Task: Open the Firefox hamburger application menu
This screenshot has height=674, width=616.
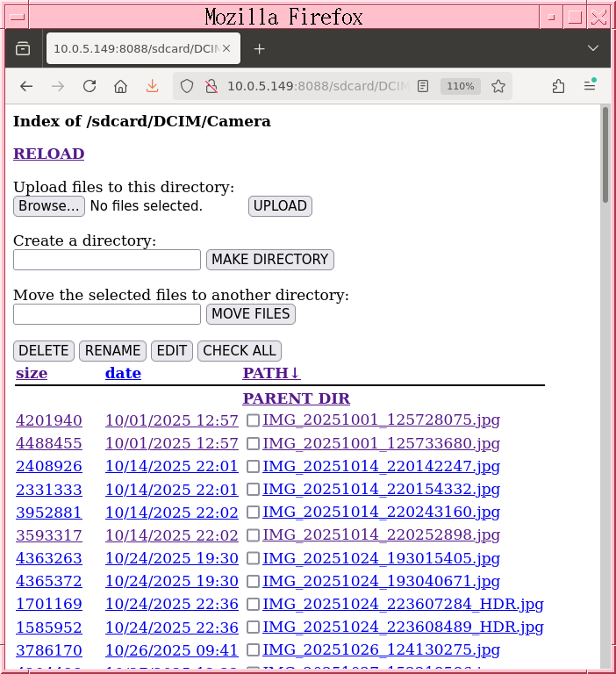Action: coord(590,86)
